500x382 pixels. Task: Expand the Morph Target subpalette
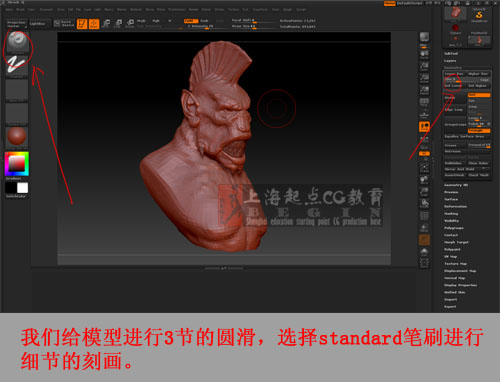[x=456, y=242]
